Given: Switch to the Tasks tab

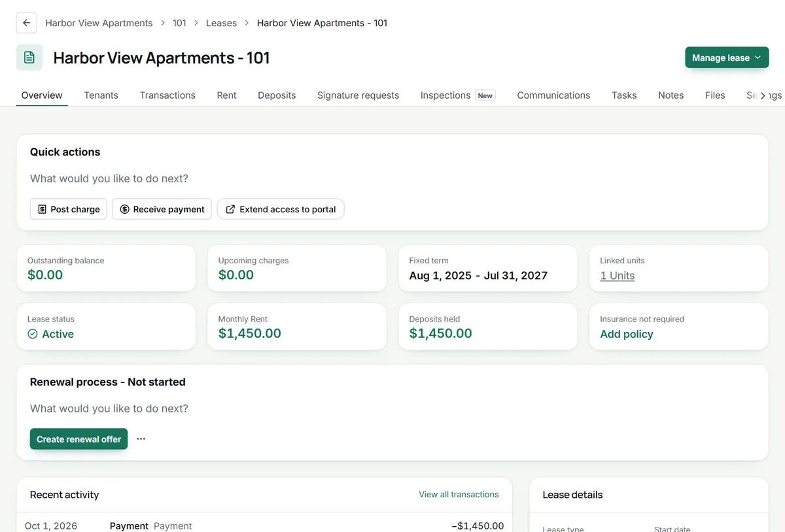Looking at the screenshot, I should pos(624,95).
